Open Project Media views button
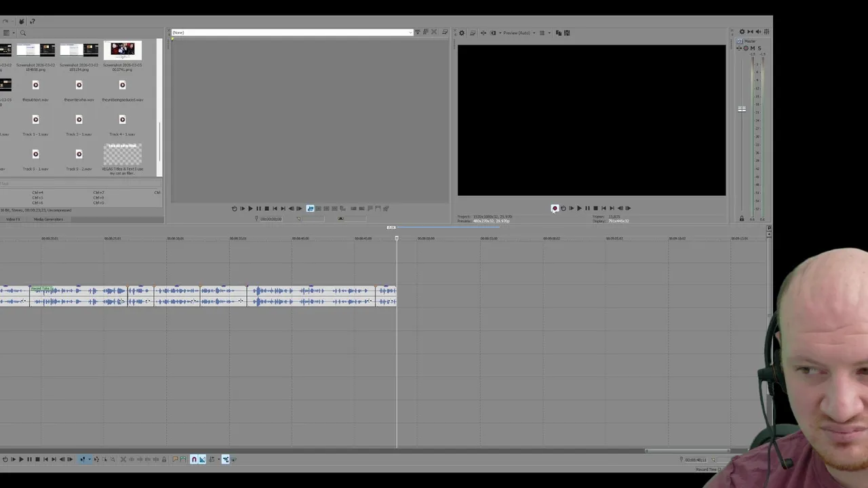Viewport: 868px width, 488px height. tap(5, 33)
